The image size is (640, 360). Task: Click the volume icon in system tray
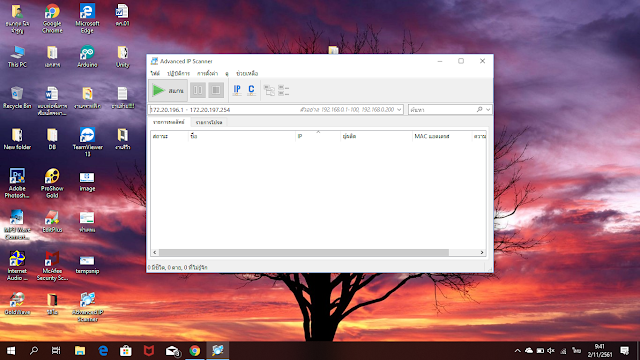tap(551, 351)
